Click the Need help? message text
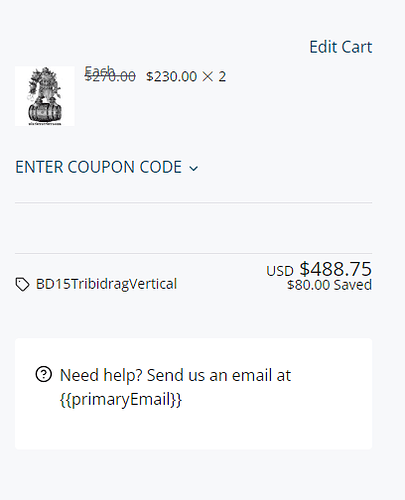The height and width of the screenshot is (500, 405). tap(175, 375)
